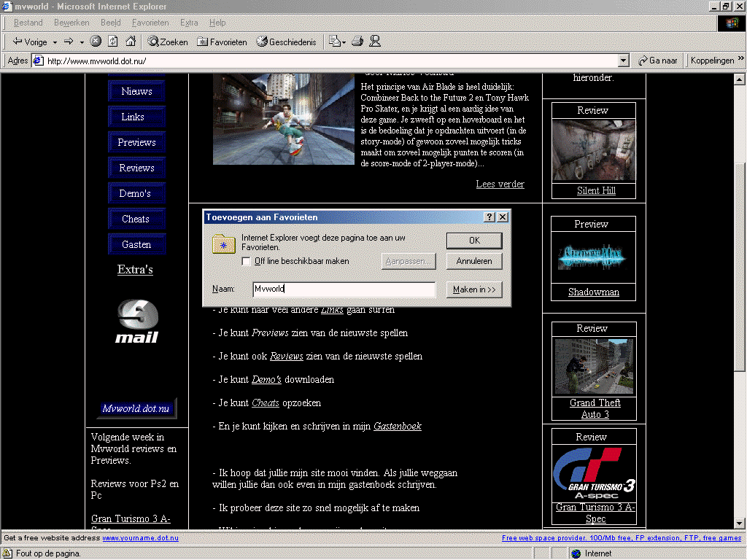Image resolution: width=747 pixels, height=560 pixels.
Task: Open the Shadowman preview logo
Action: [x=592, y=257]
